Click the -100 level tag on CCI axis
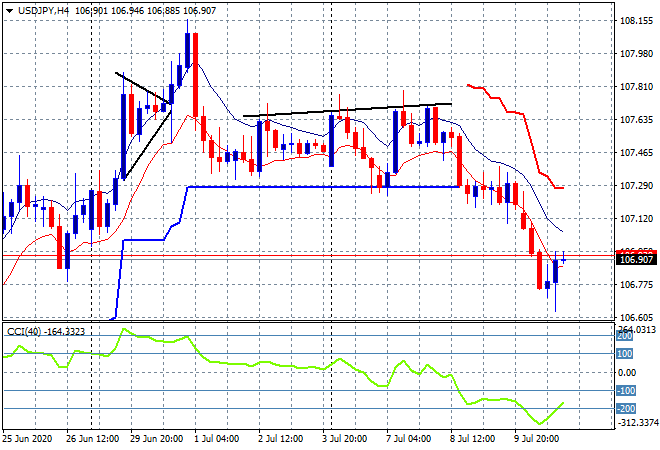 tap(625, 391)
